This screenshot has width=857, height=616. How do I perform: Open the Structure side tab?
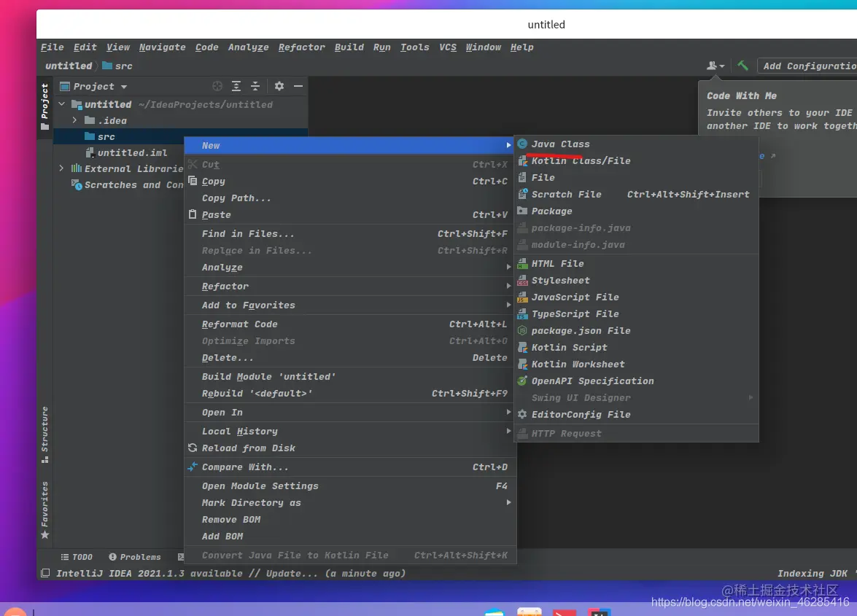[x=44, y=434]
